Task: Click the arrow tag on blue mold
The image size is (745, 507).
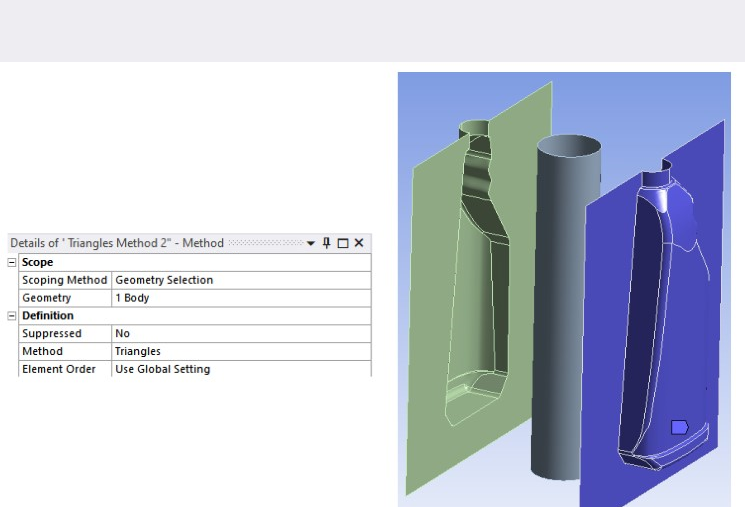Action: (679, 427)
